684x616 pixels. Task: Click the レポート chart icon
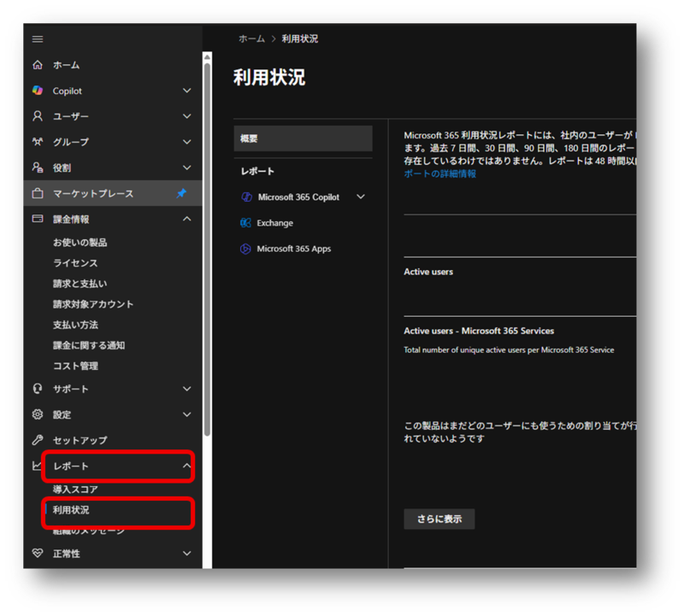point(37,466)
